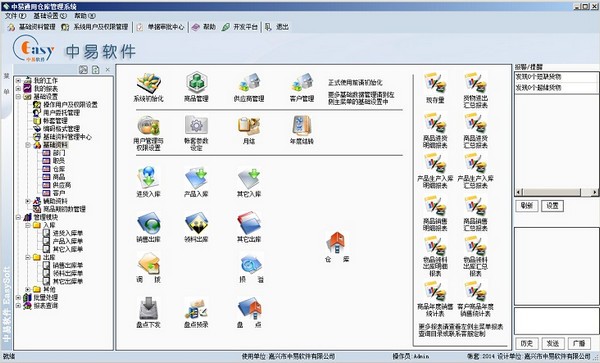
Task: Expand the 我的工作 tree node
Action: 18,81
